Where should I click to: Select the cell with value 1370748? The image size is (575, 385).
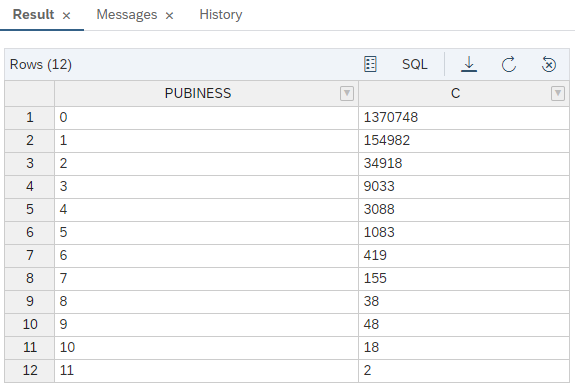click(x=464, y=118)
